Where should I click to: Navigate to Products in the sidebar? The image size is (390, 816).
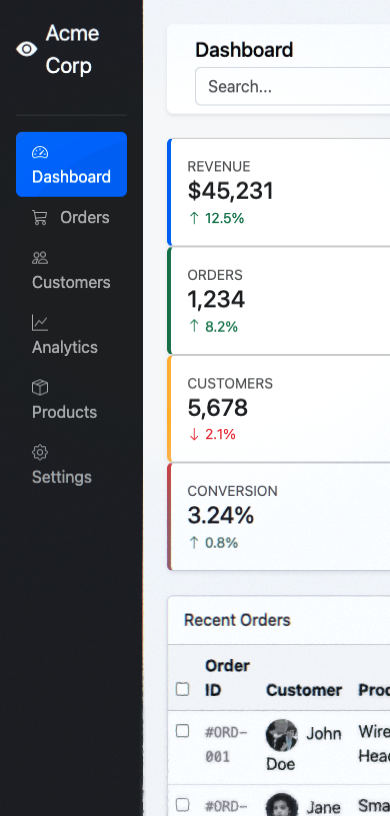pos(71,400)
